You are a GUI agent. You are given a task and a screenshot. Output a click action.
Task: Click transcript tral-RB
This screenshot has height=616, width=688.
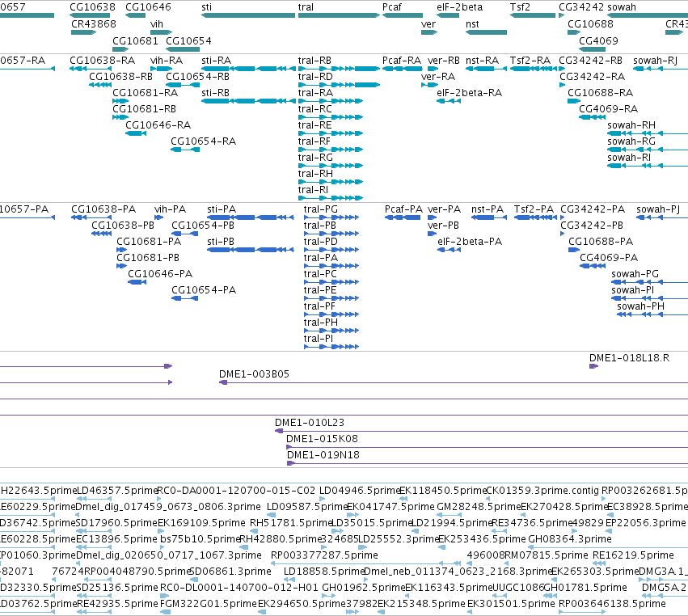[x=339, y=69]
